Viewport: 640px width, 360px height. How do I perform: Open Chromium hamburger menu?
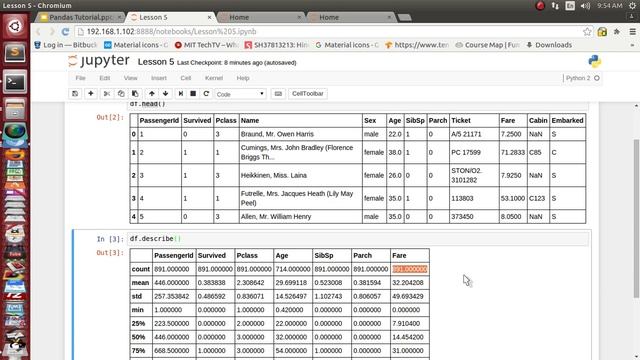pos(632,31)
